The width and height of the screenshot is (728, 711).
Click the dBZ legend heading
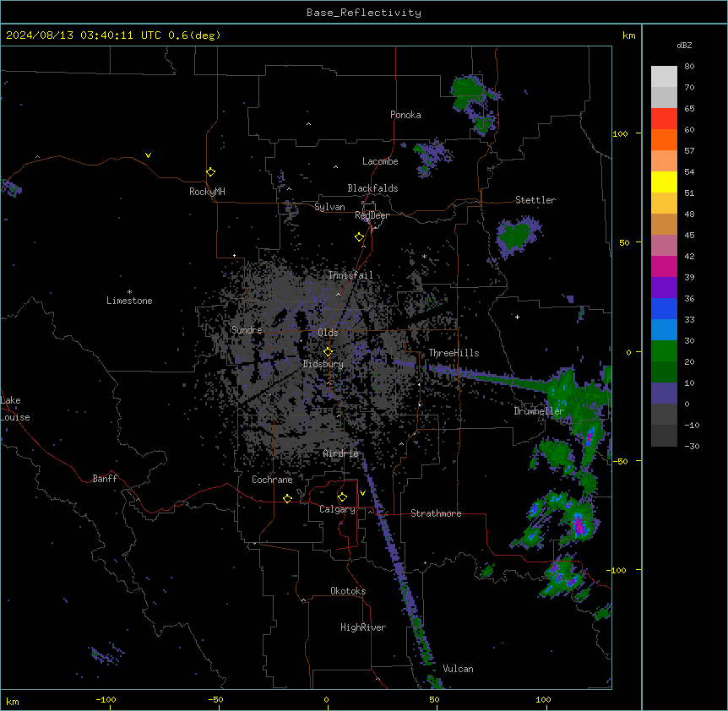tap(684, 46)
